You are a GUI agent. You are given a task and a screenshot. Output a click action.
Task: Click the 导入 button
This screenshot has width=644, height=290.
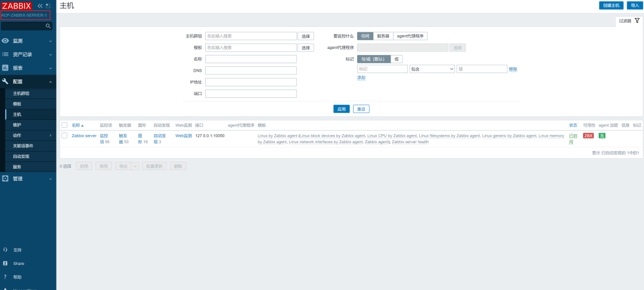tap(634, 5)
